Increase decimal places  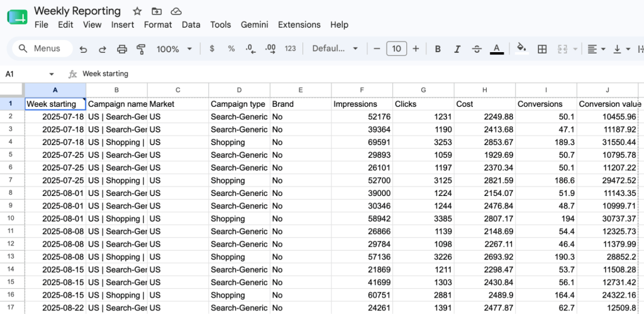(x=270, y=49)
